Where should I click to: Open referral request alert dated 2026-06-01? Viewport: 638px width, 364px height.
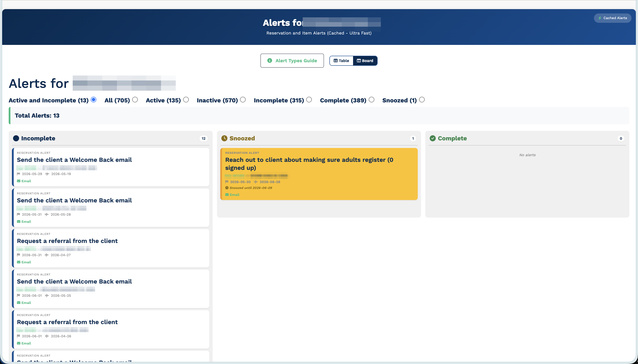click(x=111, y=329)
